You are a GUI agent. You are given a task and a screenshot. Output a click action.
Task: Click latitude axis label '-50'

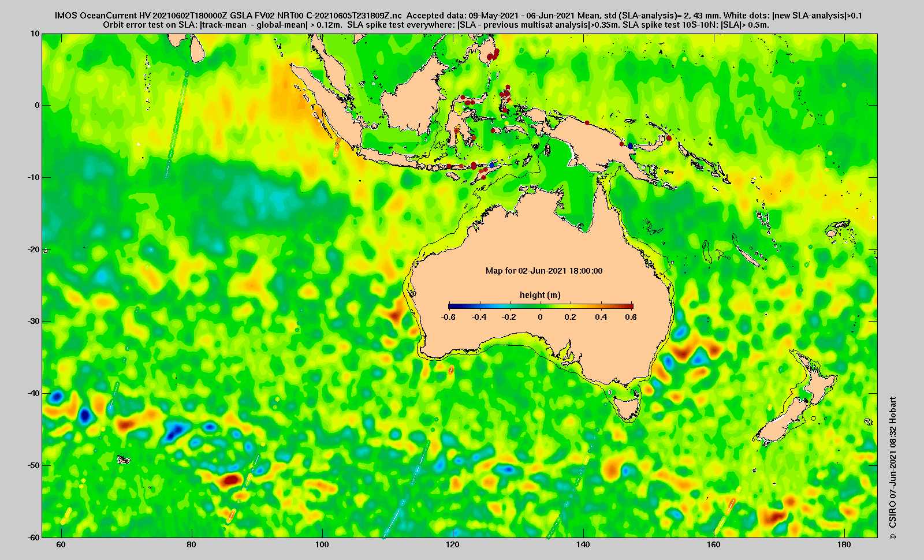coord(33,465)
